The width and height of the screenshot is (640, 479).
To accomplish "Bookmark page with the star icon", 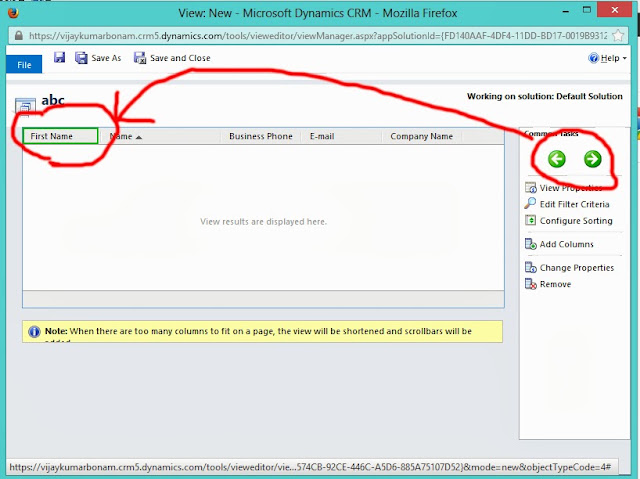I will coord(618,35).
